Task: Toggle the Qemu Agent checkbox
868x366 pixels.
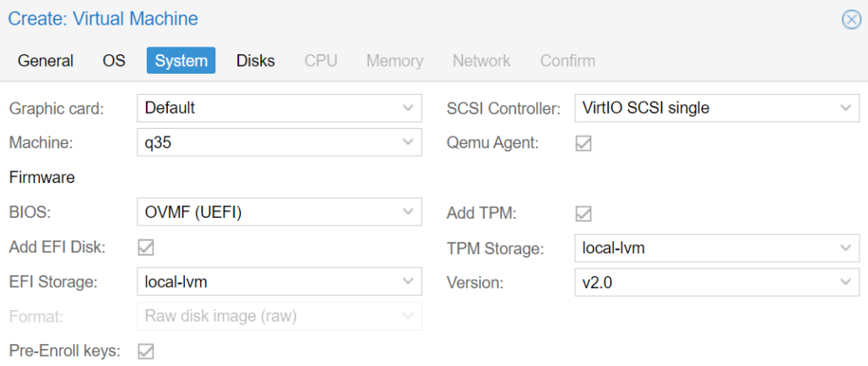Action: (583, 144)
